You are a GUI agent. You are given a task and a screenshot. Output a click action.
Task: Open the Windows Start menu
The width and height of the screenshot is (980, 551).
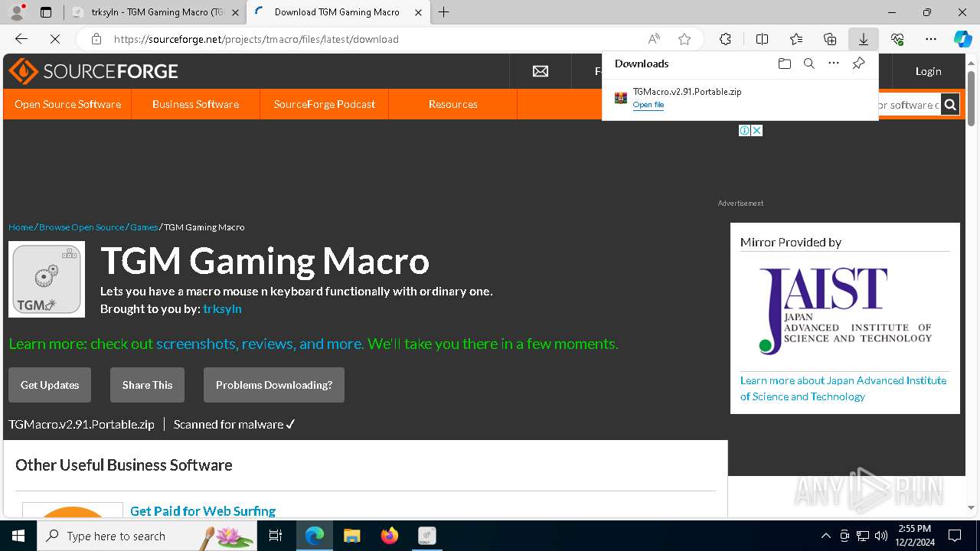(18, 536)
